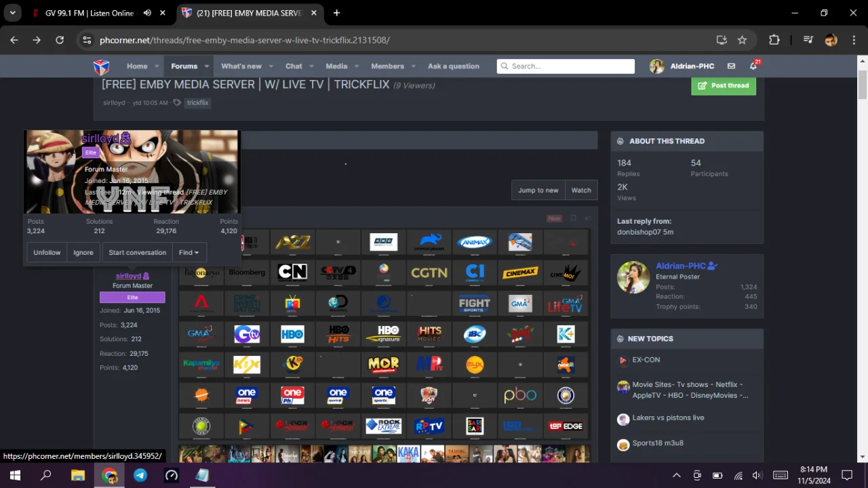868x488 pixels.
Task: Click the One News channel logo
Action: (247, 395)
